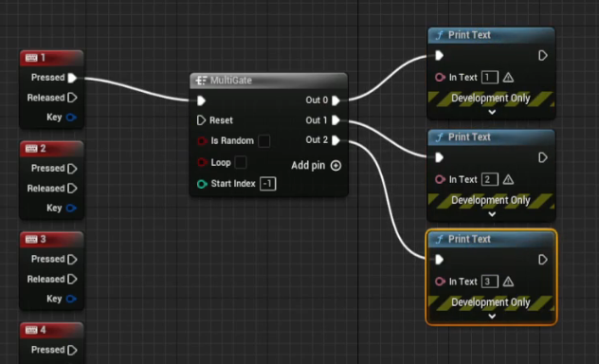599x364 pixels.
Task: Click In Text pin of Print Text 2 node
Action: 440,179
